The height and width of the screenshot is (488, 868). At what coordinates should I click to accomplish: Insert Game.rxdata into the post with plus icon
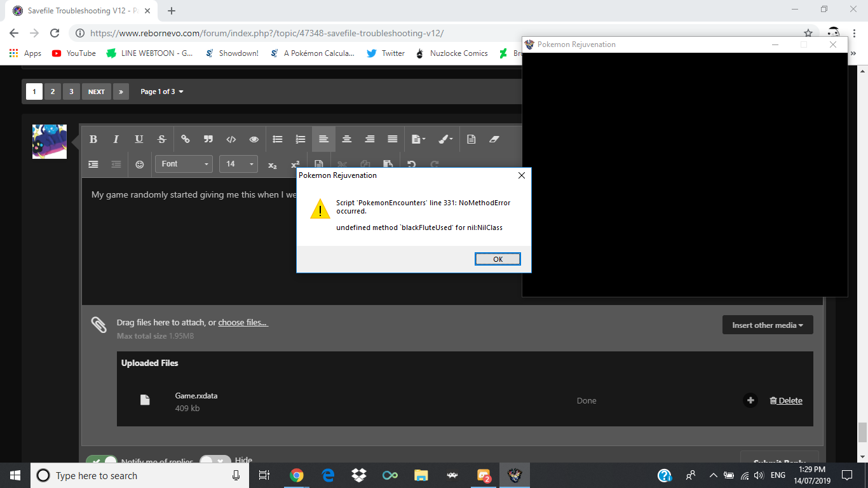pos(750,400)
